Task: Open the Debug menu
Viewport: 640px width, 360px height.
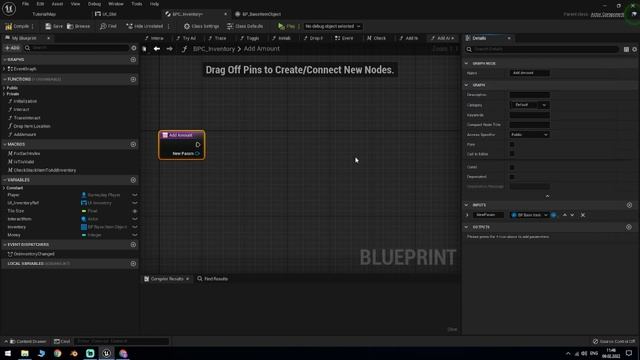Action: point(94,4)
